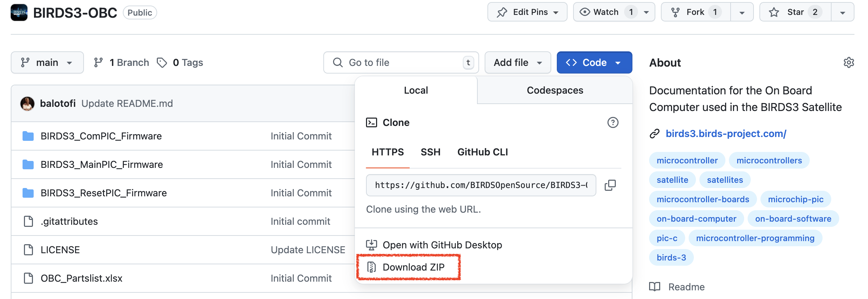868x299 pixels.
Task: Click the Watch count badge
Action: [x=631, y=12]
